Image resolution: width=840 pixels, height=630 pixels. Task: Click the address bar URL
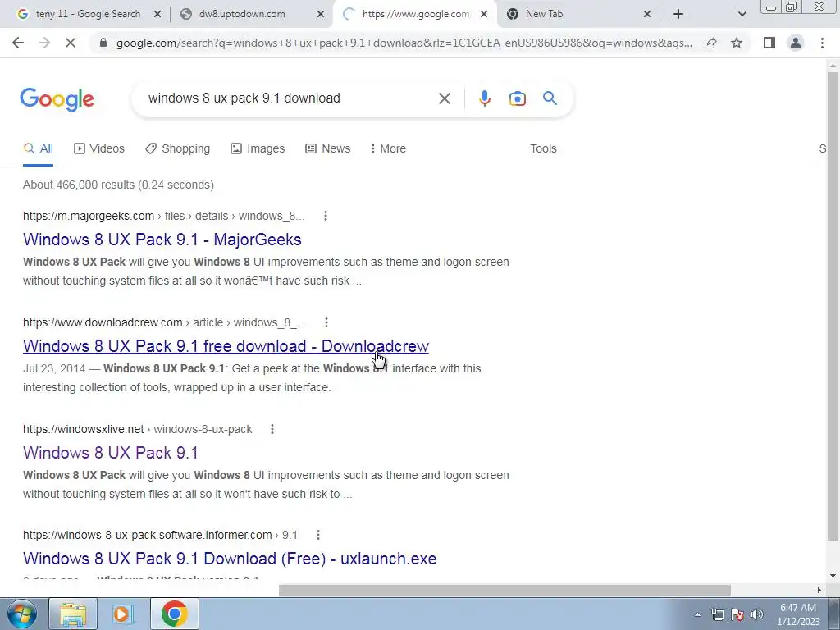tap(404, 43)
